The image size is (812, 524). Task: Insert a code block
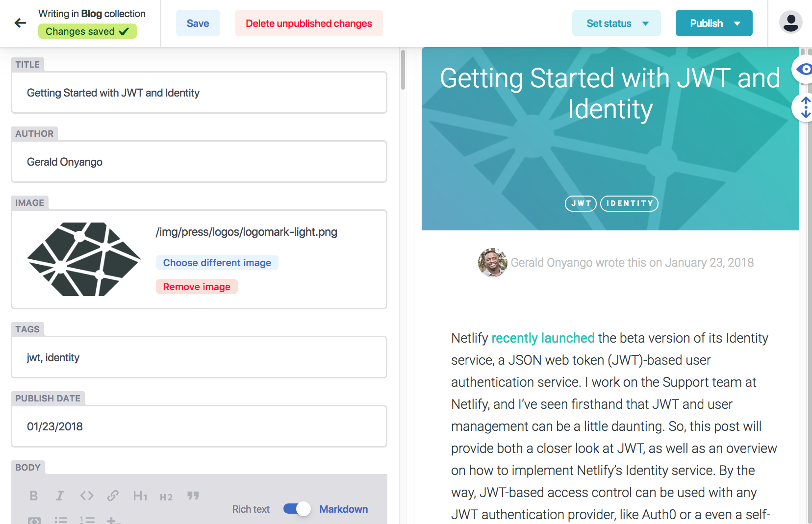tap(34, 521)
